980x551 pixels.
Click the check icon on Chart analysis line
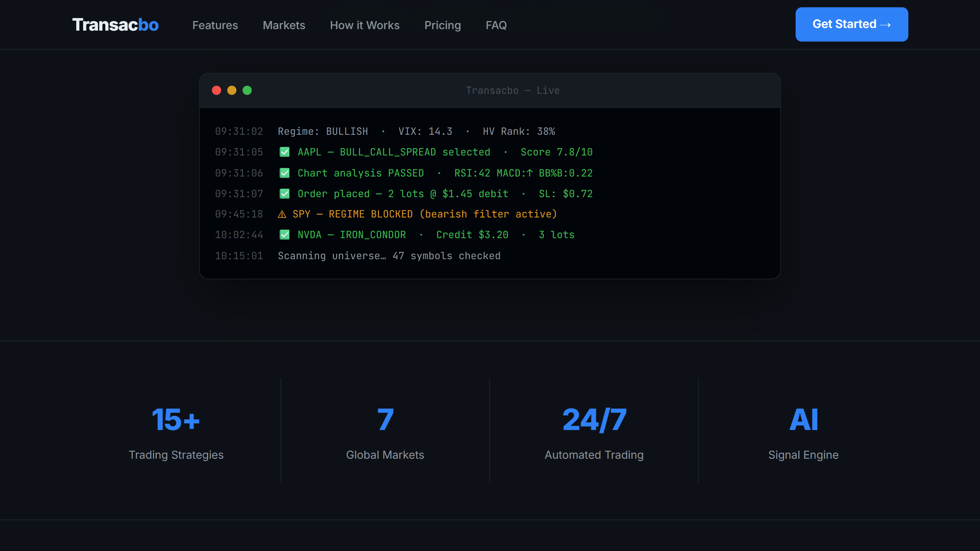pos(284,173)
